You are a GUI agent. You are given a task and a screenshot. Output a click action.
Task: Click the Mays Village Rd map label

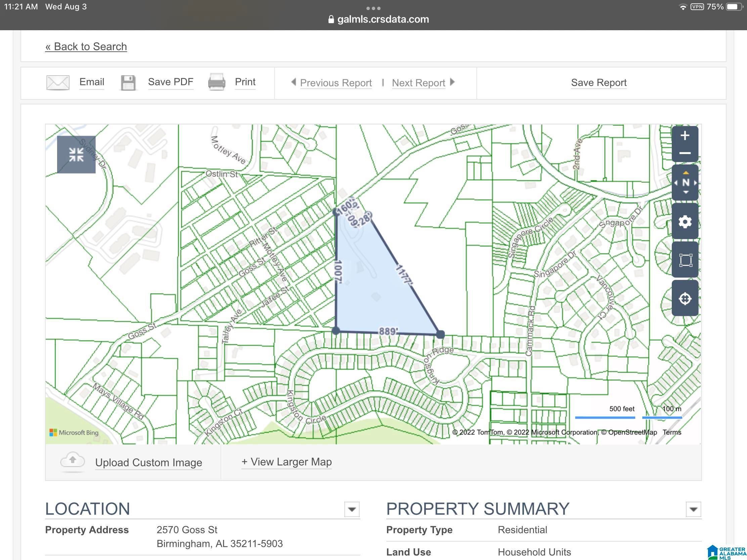tap(119, 401)
